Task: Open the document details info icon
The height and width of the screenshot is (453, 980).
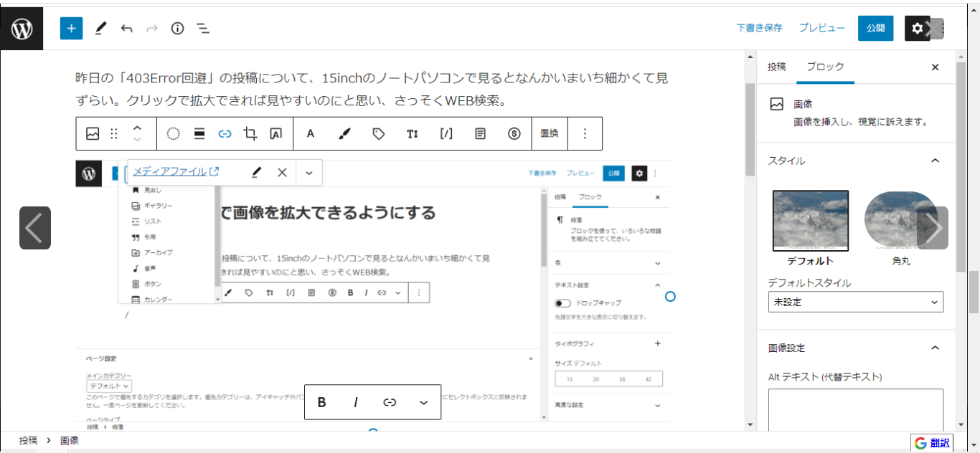Action: 177,29
